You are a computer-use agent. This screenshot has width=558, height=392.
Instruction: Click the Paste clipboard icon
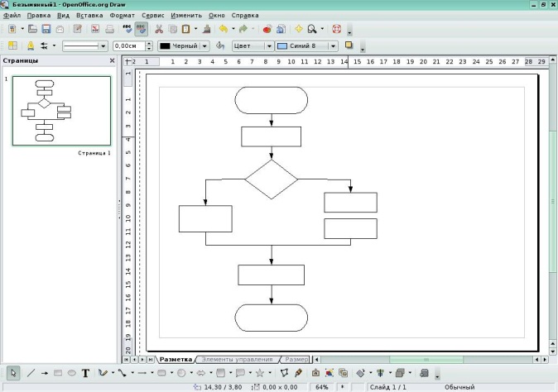[185, 29]
